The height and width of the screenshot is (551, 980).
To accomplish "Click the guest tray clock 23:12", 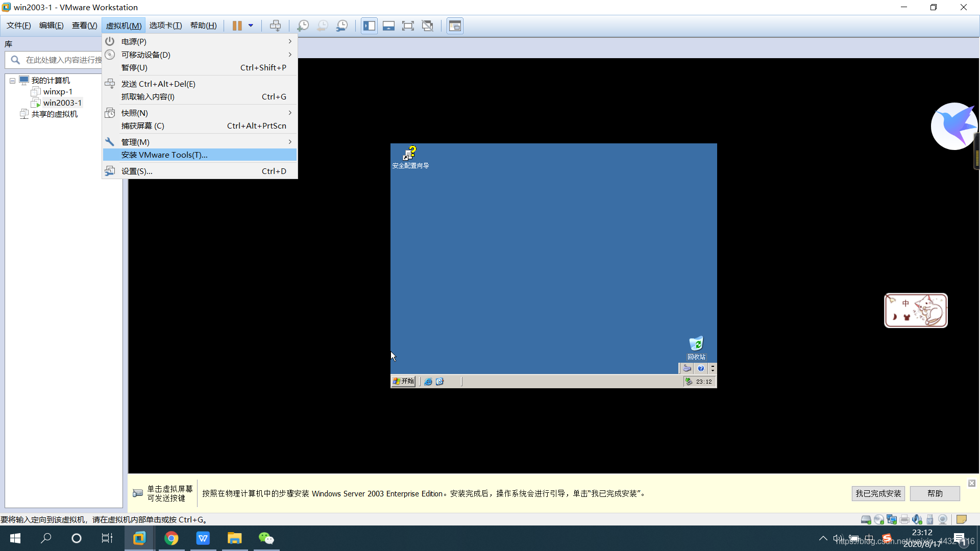I will (704, 382).
